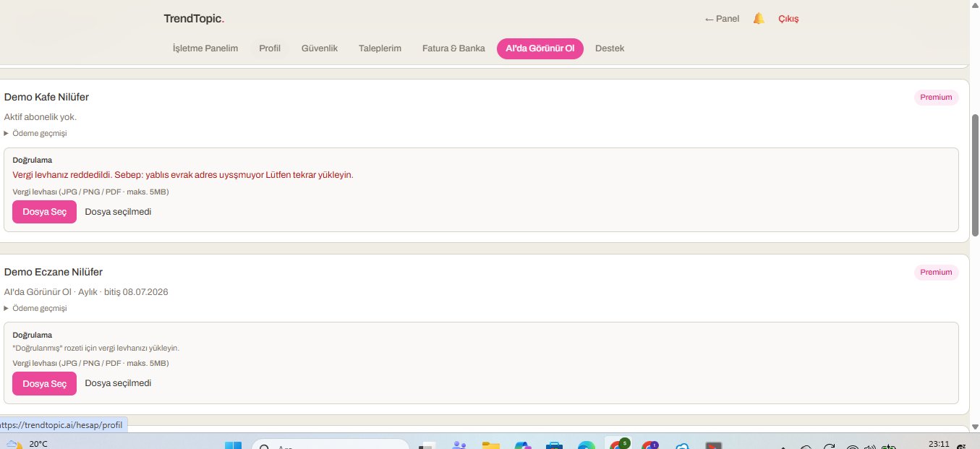
Task: Click the 'Vergi levhanız reddedildi' rejection message
Action: pyautogui.click(x=183, y=175)
